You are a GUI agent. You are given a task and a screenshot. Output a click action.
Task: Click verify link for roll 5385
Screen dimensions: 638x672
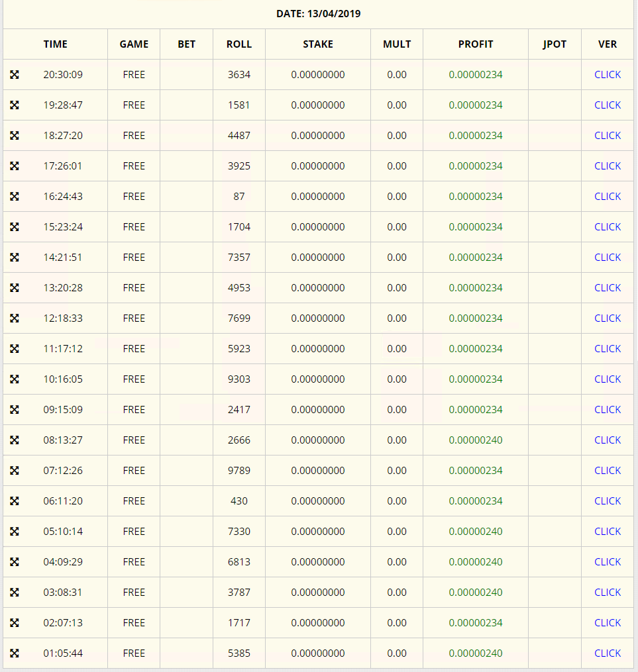coord(607,653)
